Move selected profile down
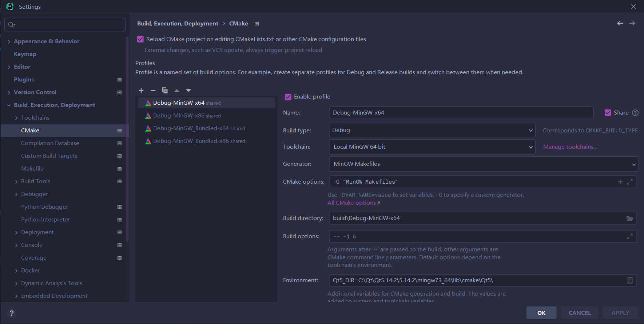The height and width of the screenshot is (324, 644). [x=188, y=91]
